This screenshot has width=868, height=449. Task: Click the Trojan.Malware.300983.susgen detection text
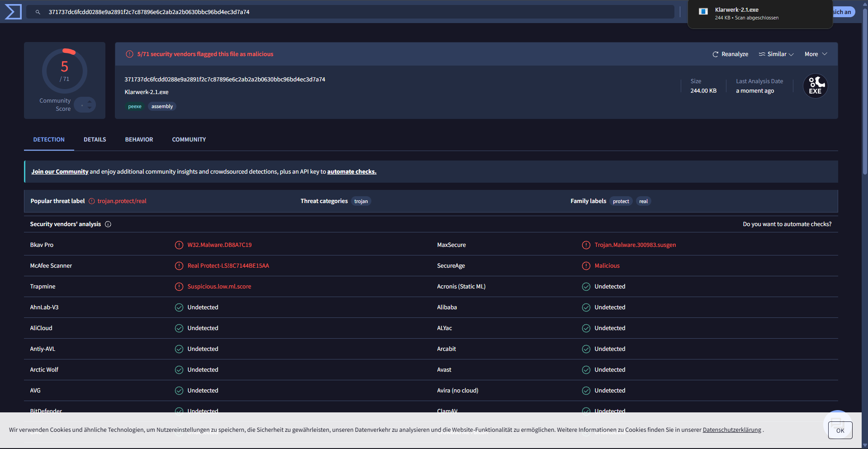coord(635,245)
